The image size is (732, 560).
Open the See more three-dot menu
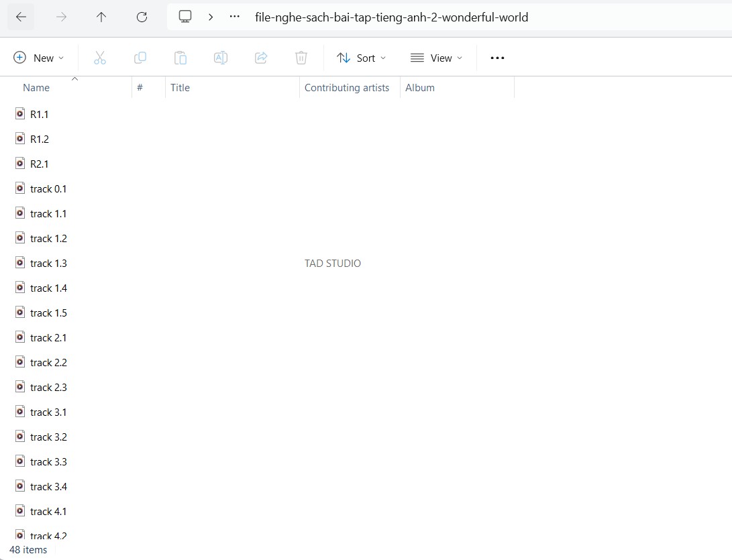[497, 58]
